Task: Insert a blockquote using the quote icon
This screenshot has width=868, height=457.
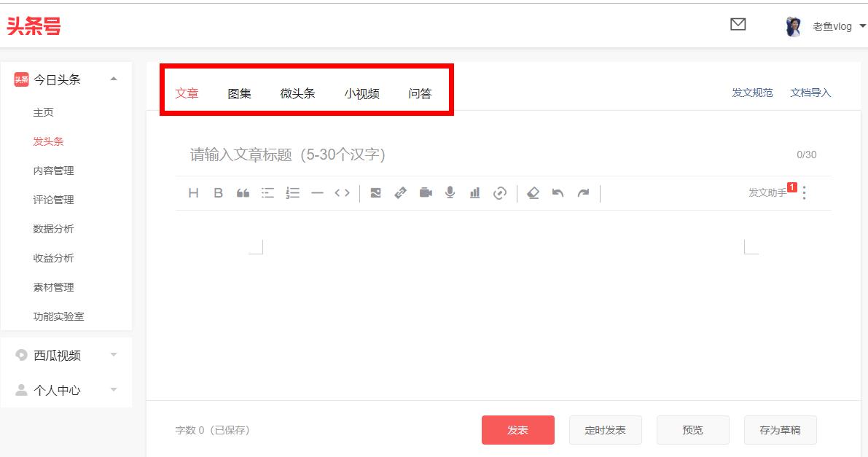Action: [243, 192]
